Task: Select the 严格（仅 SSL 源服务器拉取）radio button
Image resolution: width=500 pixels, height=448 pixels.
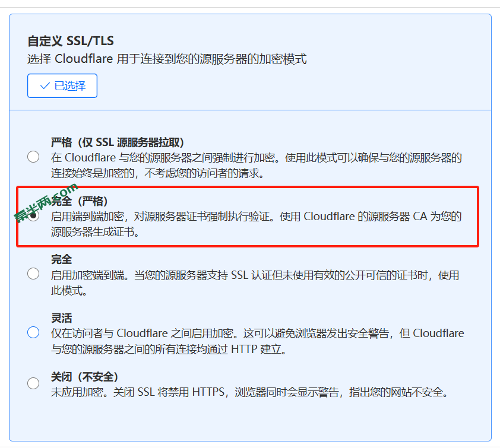Action: tap(33, 157)
